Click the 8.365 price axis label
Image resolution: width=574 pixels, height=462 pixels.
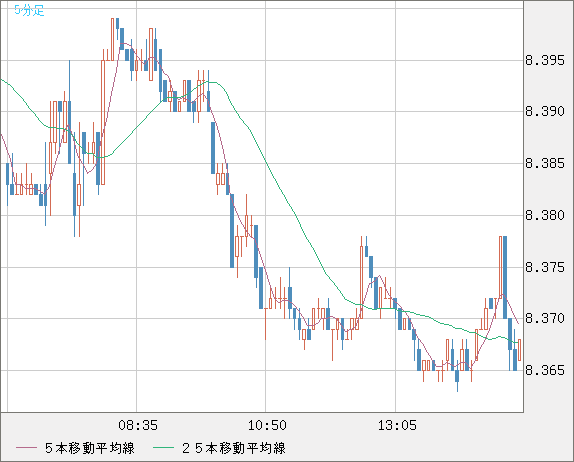click(545, 370)
